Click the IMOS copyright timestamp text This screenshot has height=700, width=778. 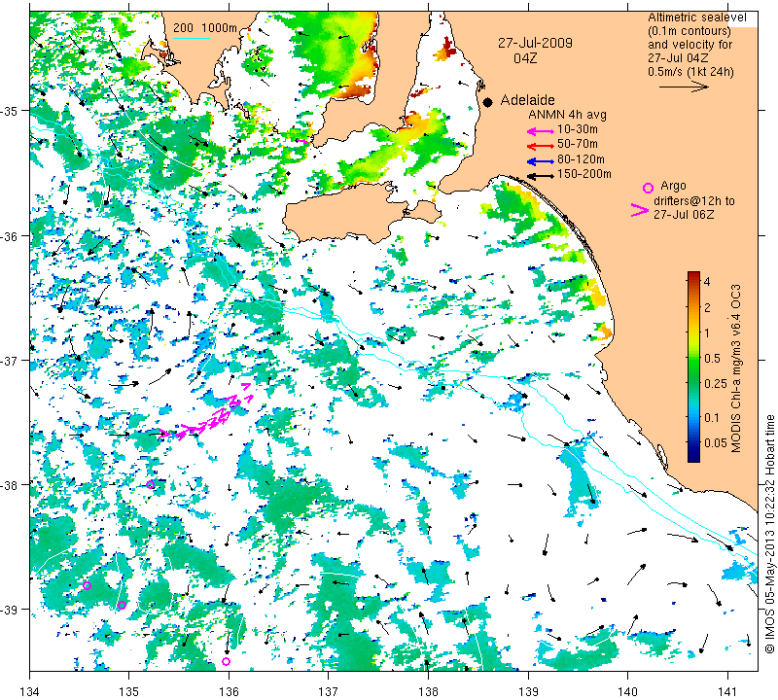pos(769,535)
